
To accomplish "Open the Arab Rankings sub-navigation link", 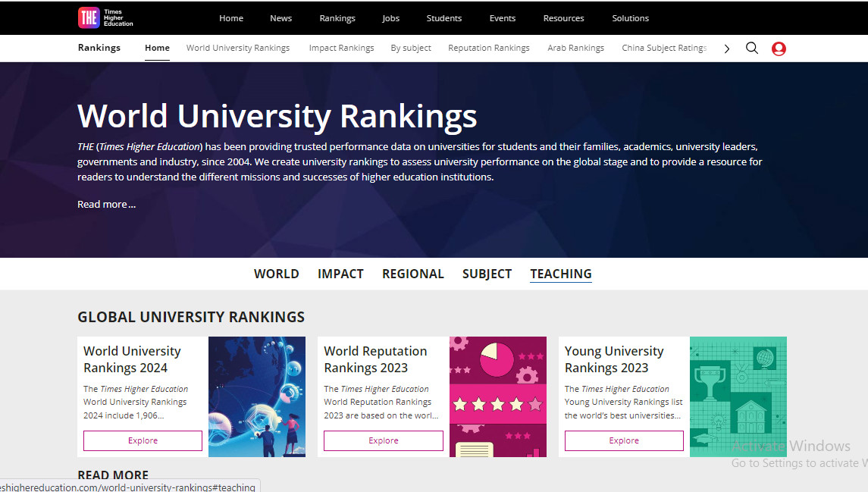I will click(x=575, y=48).
